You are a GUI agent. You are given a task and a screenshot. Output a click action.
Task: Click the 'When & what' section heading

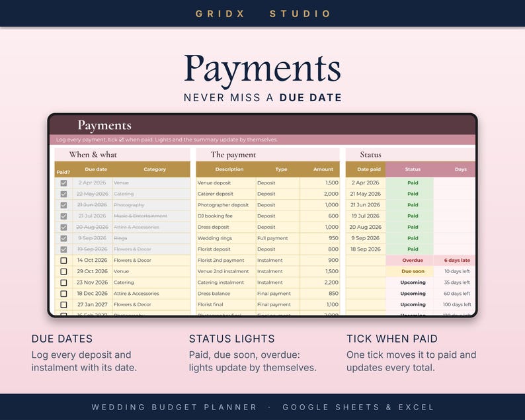pyautogui.click(x=93, y=154)
